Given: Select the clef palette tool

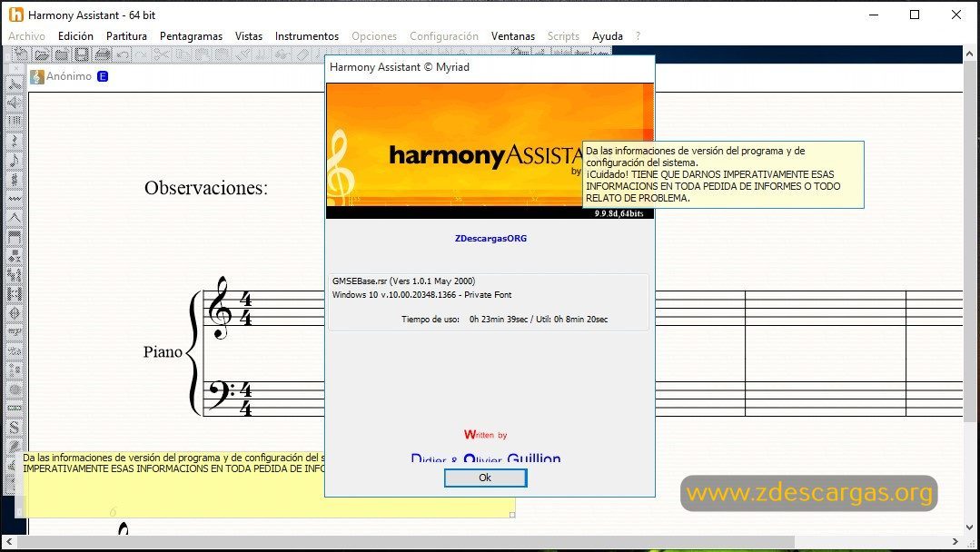Looking at the screenshot, I should pos(15,180).
